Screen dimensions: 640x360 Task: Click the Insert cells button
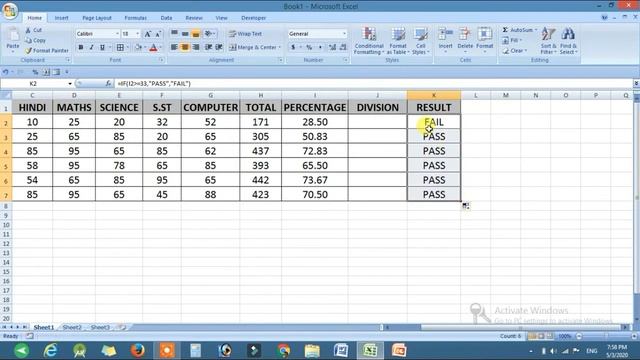(x=445, y=40)
